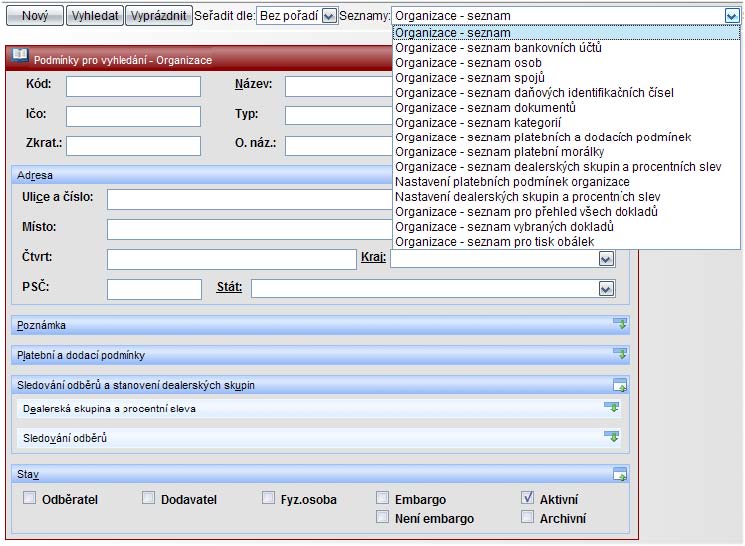Click the Nový button
This screenshot has width=745, height=546.
click(35, 16)
